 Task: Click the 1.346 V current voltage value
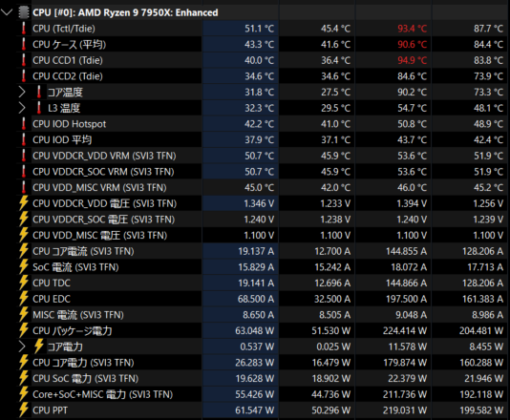coord(259,204)
